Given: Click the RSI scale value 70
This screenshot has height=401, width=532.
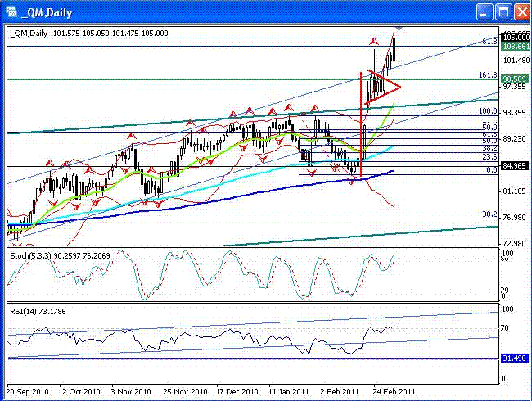Looking at the screenshot, I should [x=505, y=328].
